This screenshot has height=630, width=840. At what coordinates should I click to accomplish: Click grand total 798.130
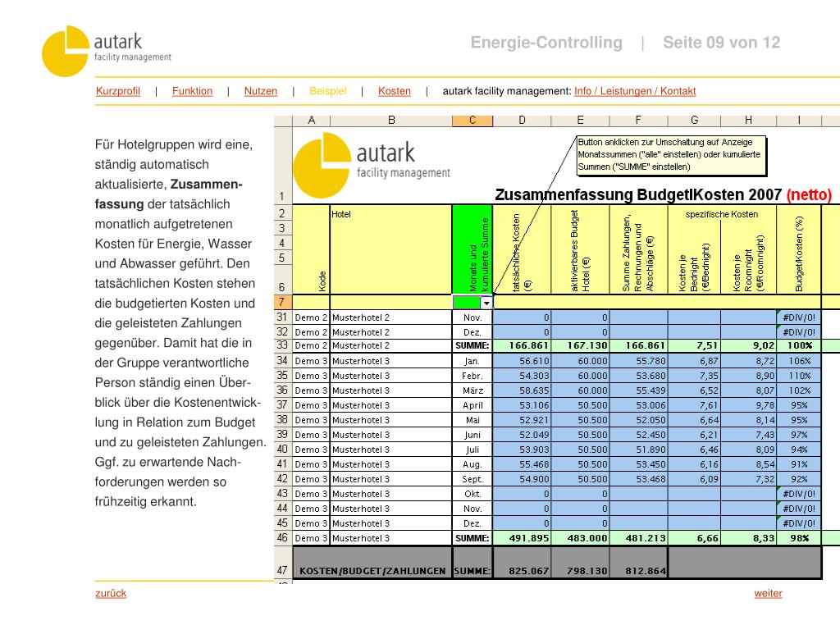580,563
